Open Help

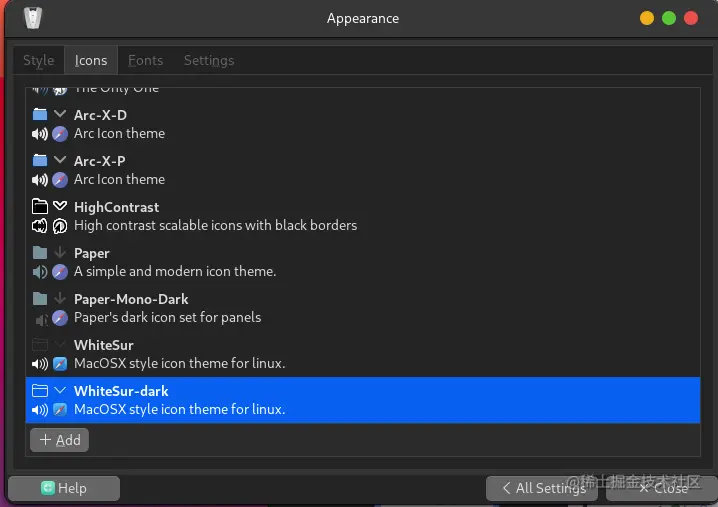point(64,488)
